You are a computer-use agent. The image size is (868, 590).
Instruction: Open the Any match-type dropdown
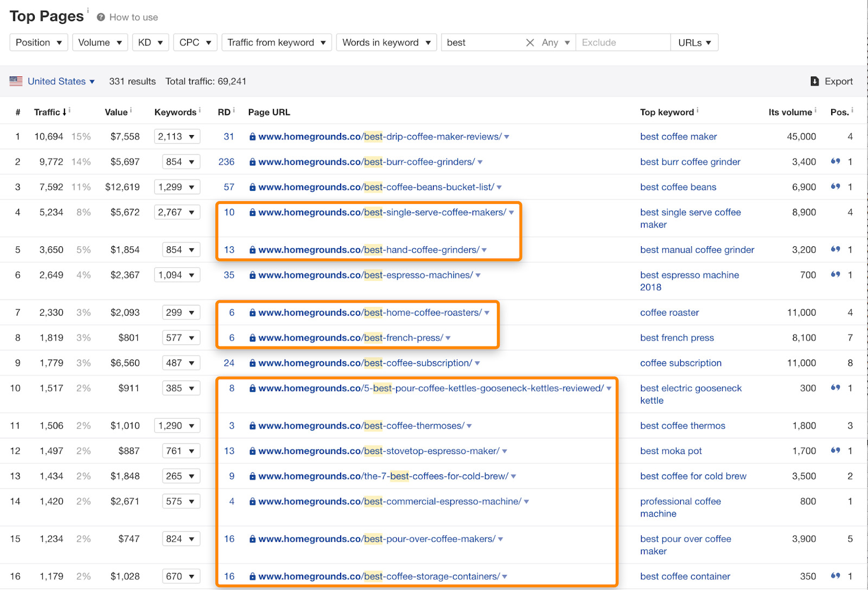556,42
